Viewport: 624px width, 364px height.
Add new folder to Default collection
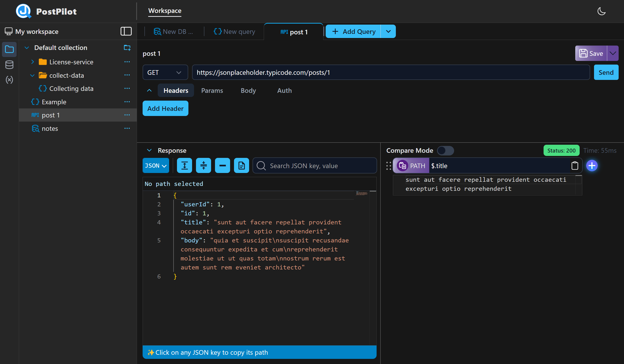pos(127,48)
